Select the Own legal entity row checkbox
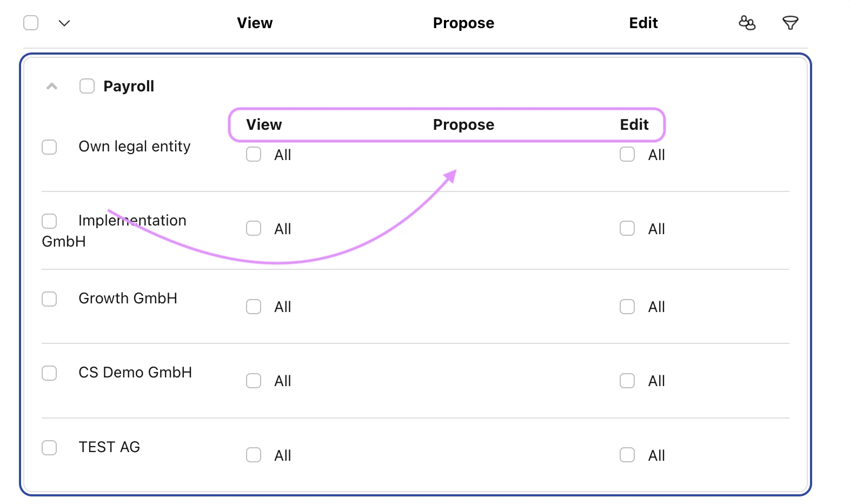 (x=49, y=147)
